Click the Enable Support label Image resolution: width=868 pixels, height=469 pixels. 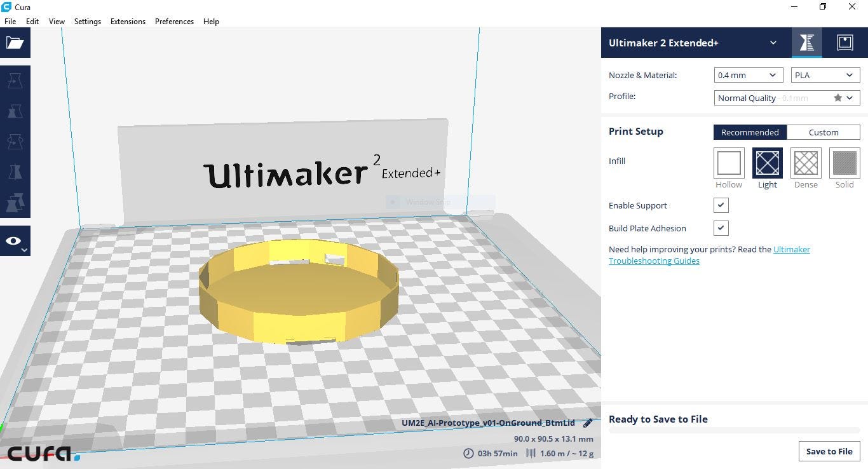tap(638, 205)
